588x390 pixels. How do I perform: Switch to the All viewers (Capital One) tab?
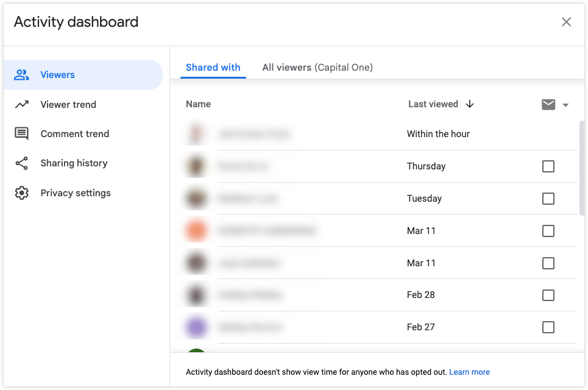point(317,67)
